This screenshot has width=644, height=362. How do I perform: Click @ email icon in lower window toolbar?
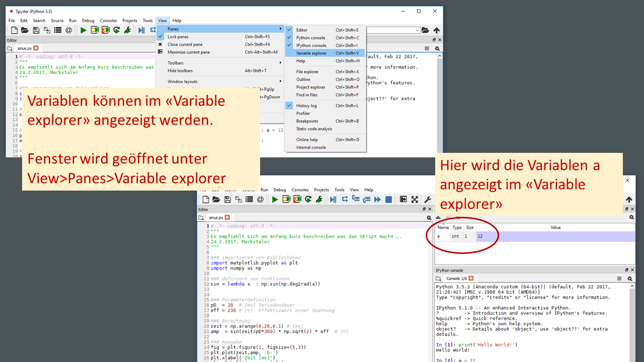point(260,200)
